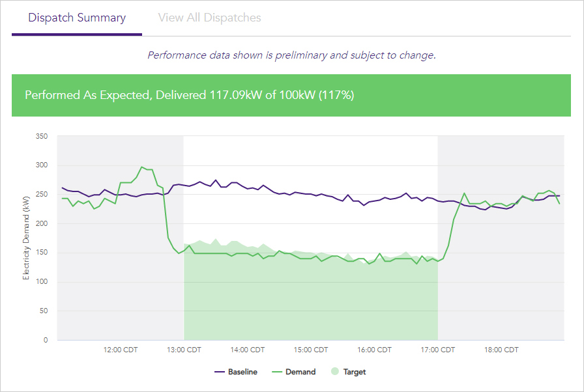Toggle the Baseline series in the legend
This screenshot has width=584, height=392.
[x=242, y=372]
